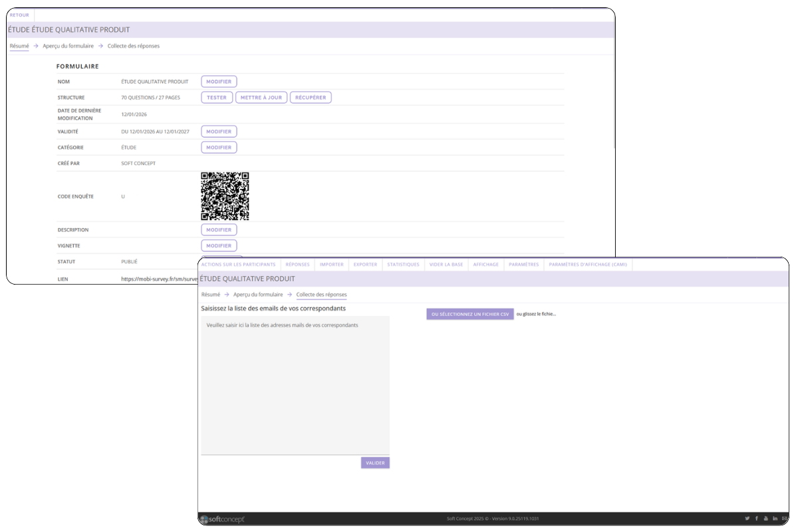
Task: Switch to the Réponses tab
Action: 297,264
